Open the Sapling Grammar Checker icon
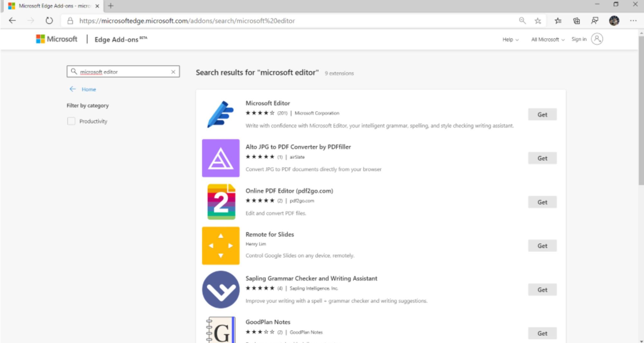 (220, 289)
